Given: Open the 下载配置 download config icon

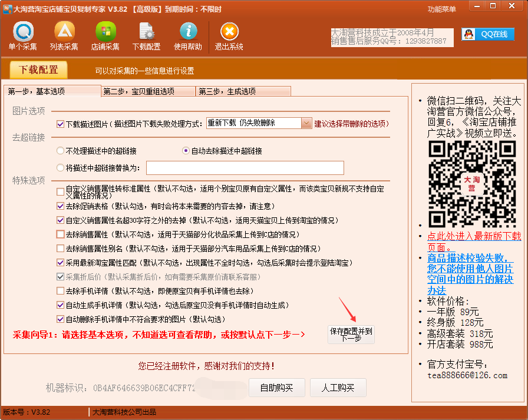Looking at the screenshot, I should tap(147, 36).
